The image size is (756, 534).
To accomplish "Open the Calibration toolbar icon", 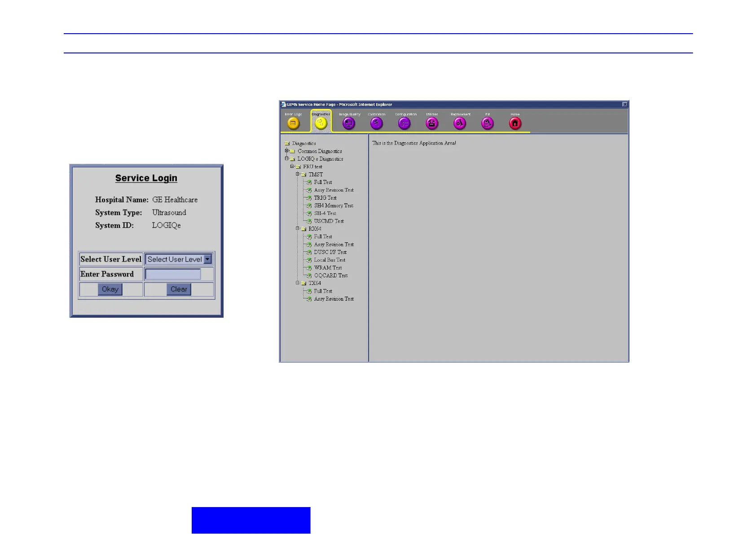I will (x=377, y=123).
